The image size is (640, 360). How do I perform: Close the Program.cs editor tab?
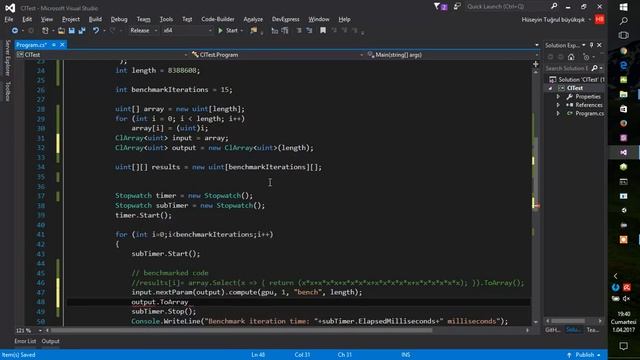(62, 45)
